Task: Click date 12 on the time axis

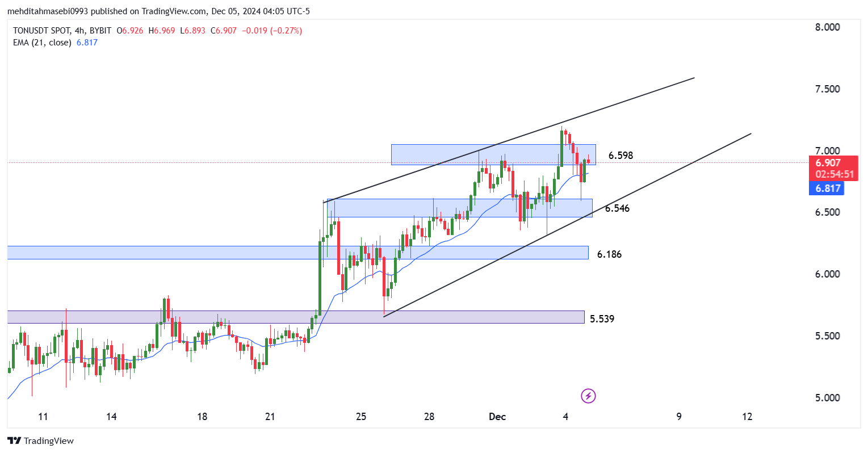Action: click(747, 417)
